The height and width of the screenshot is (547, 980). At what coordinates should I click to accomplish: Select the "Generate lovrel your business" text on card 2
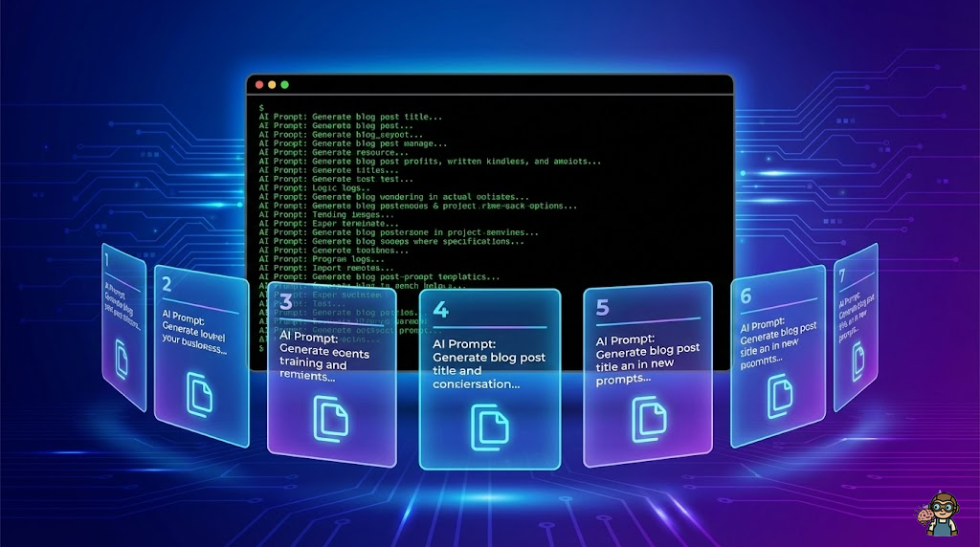tap(194, 333)
